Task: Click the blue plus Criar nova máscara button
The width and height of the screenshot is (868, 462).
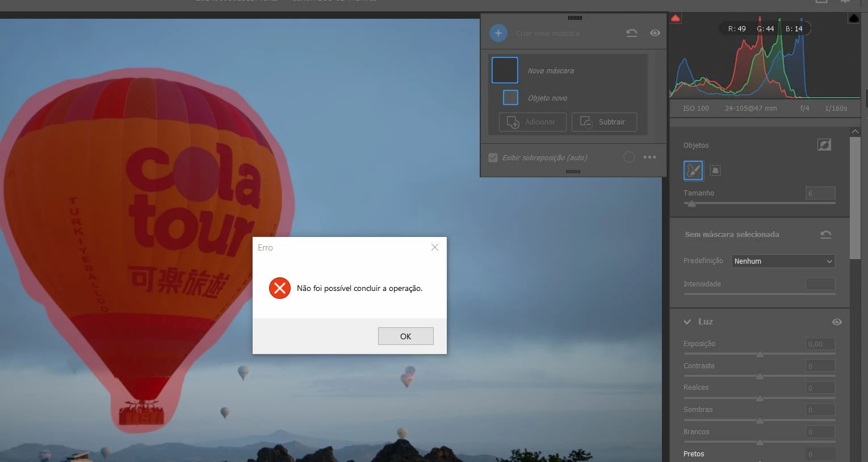Action: coord(498,33)
